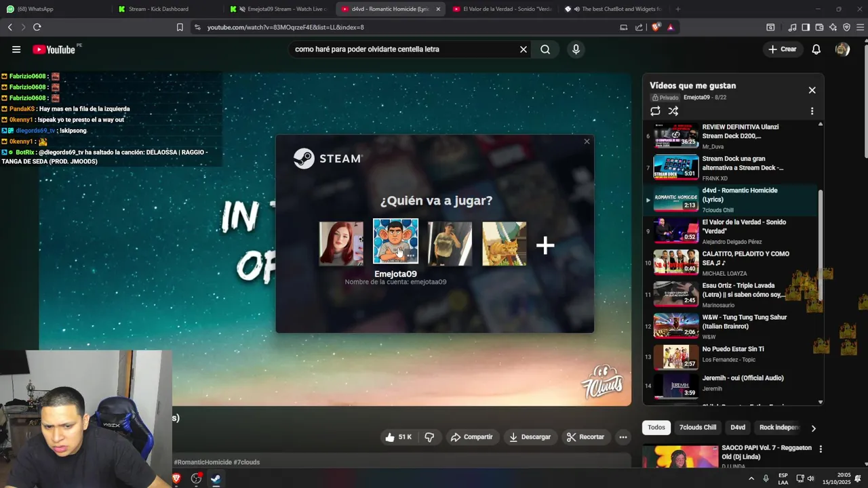Switch to El Valor de la Verdad tab
The image size is (868, 488).
coord(502,9)
